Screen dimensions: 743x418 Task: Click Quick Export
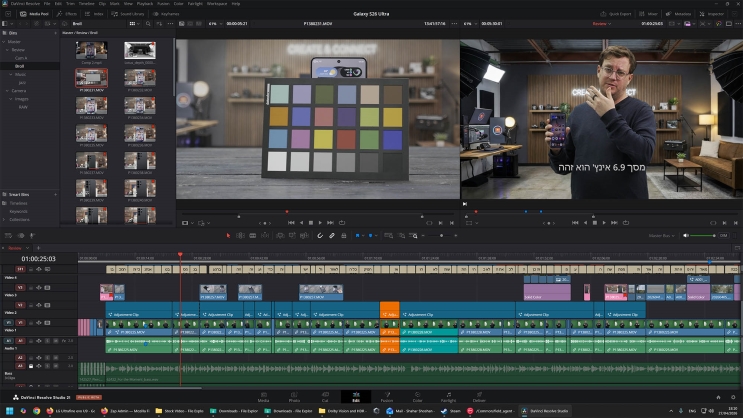616,14
